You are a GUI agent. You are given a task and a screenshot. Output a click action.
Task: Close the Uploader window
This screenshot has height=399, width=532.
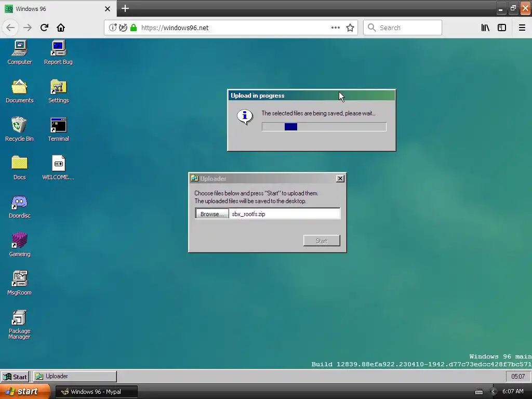point(340,179)
